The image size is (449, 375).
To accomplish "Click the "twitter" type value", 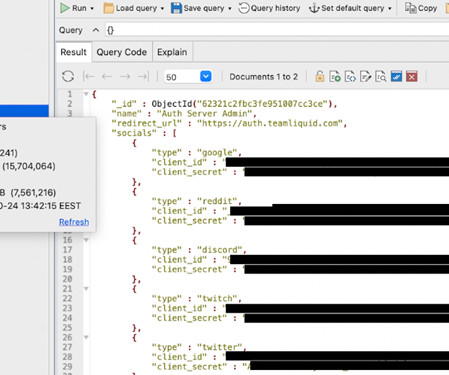I will coord(219,347).
